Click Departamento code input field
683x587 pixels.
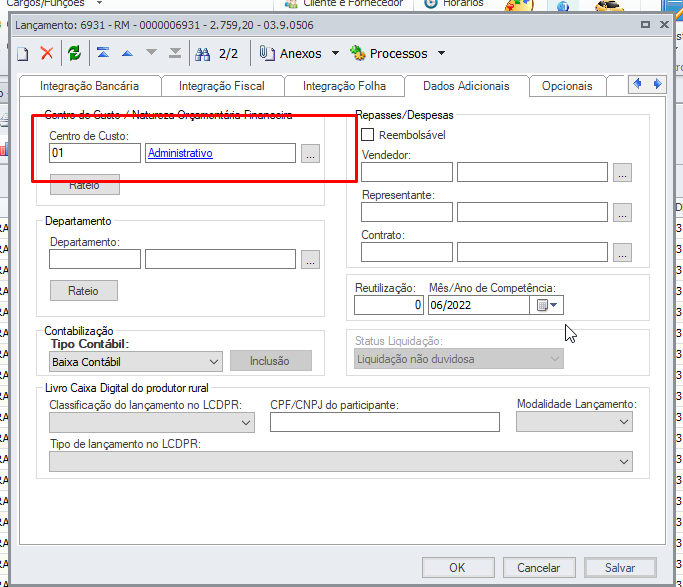click(95, 259)
